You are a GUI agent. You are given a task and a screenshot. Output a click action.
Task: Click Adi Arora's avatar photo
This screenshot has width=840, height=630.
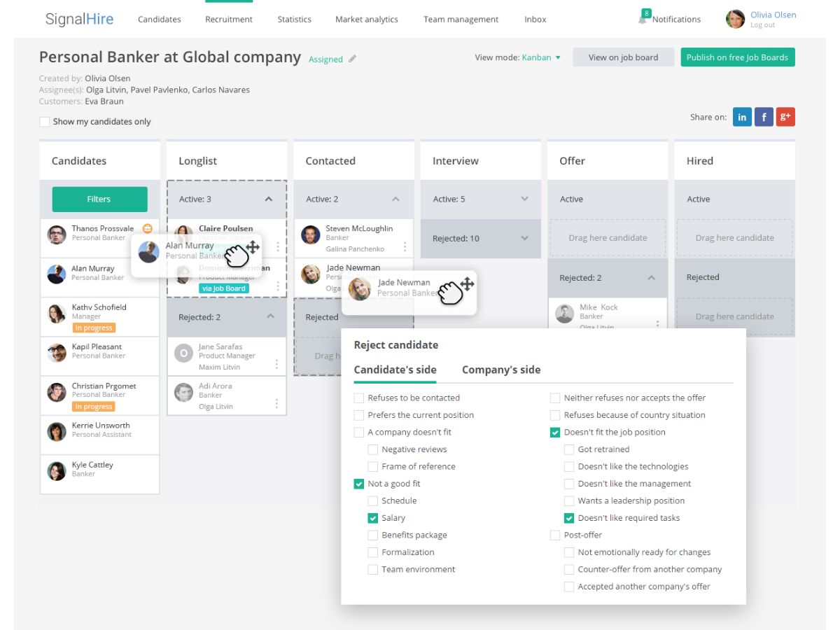(x=183, y=392)
